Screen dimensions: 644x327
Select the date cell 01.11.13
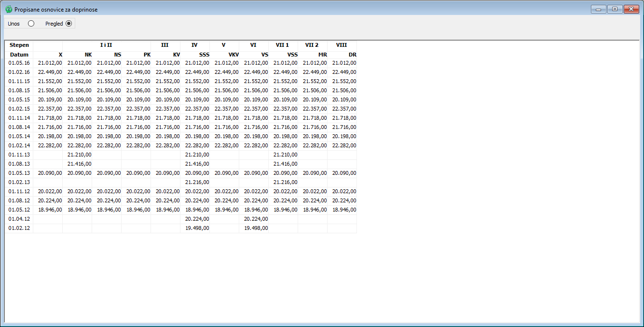[x=19, y=155]
